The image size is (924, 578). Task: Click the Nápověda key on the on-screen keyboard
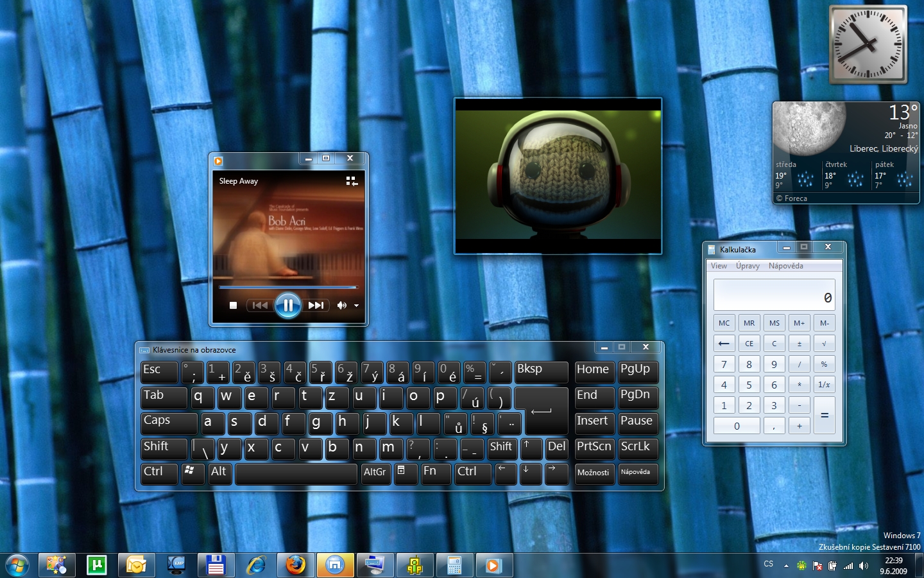(638, 473)
